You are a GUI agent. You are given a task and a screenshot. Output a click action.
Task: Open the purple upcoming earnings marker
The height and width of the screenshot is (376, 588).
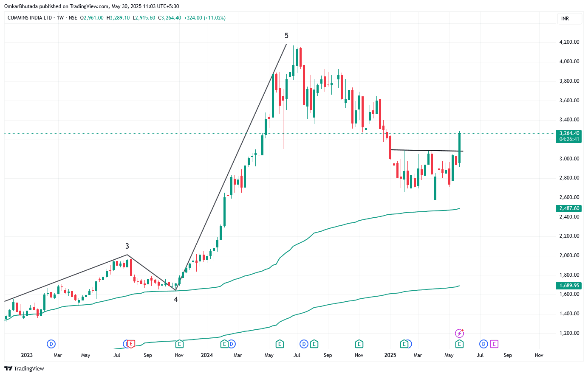[494, 344]
